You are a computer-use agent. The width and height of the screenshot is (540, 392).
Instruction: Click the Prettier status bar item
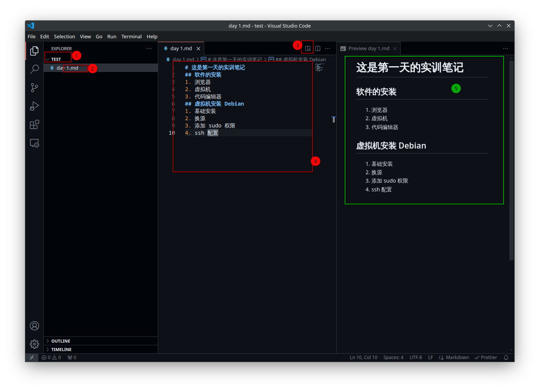486,358
